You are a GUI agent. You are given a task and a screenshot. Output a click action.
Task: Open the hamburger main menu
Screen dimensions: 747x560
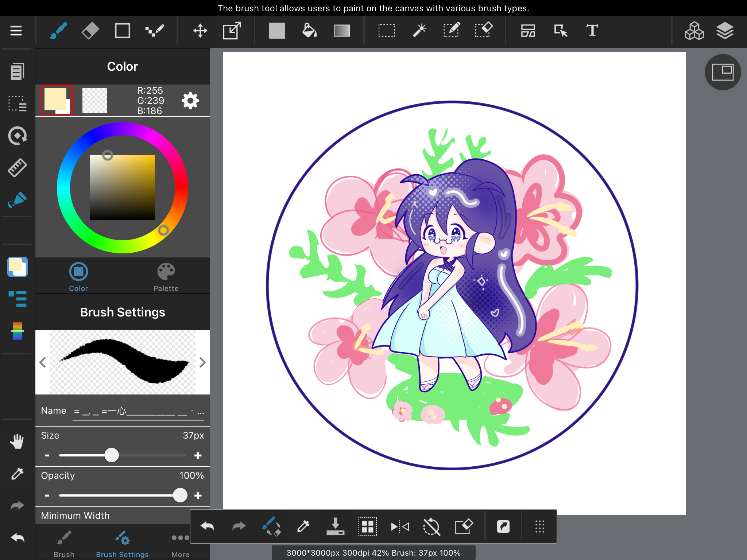[x=16, y=31]
